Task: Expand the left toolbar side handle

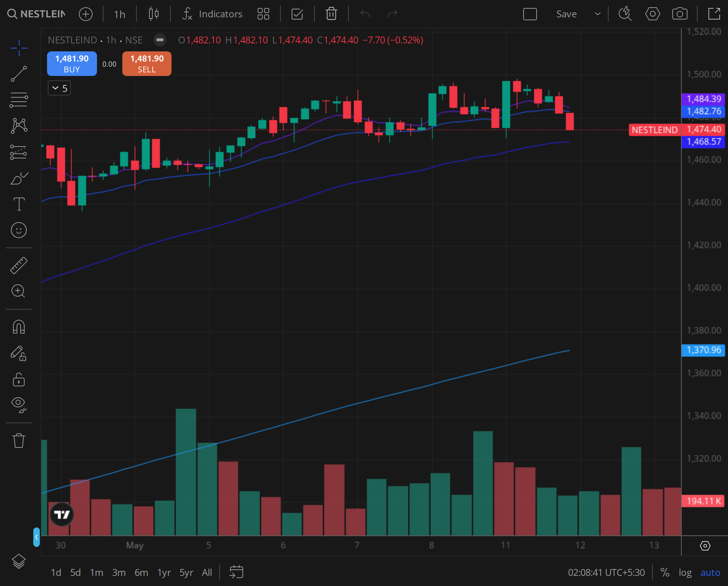Action: 36,537
